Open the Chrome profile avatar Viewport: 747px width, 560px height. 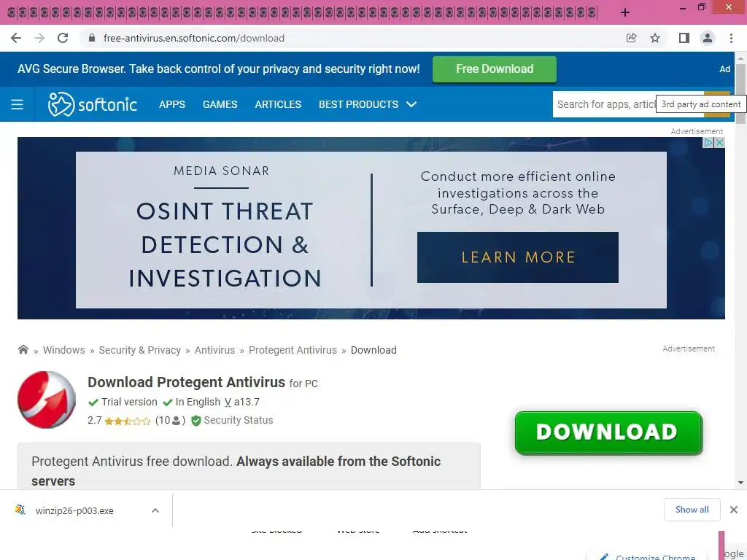point(708,38)
